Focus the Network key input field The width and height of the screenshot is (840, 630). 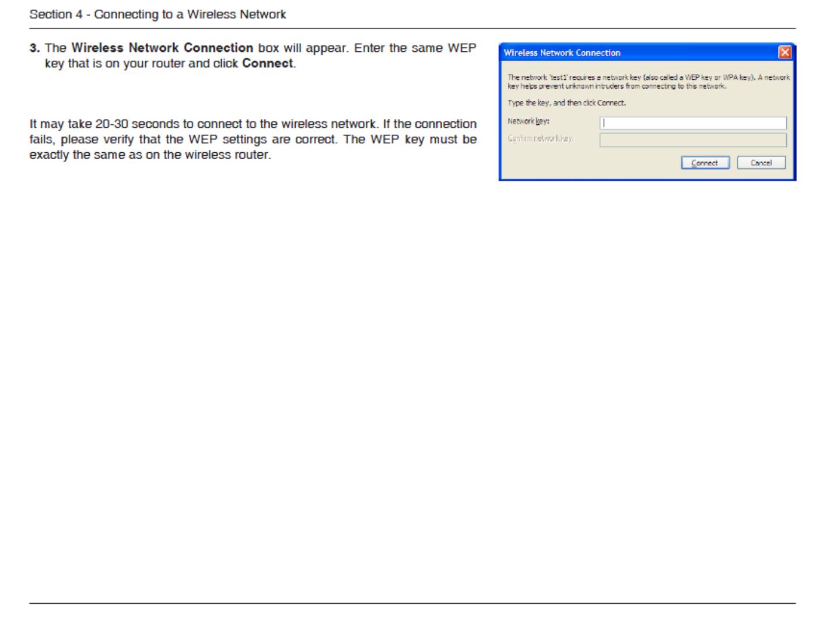(693, 123)
